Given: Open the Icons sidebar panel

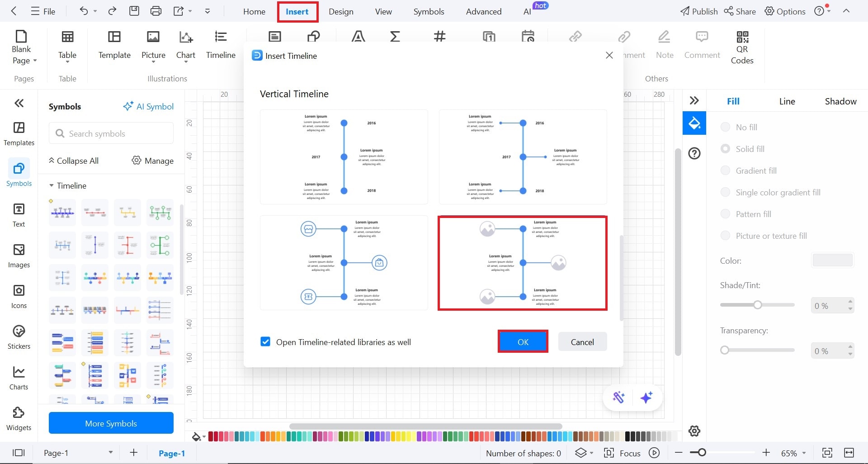Looking at the screenshot, I should tap(19, 297).
